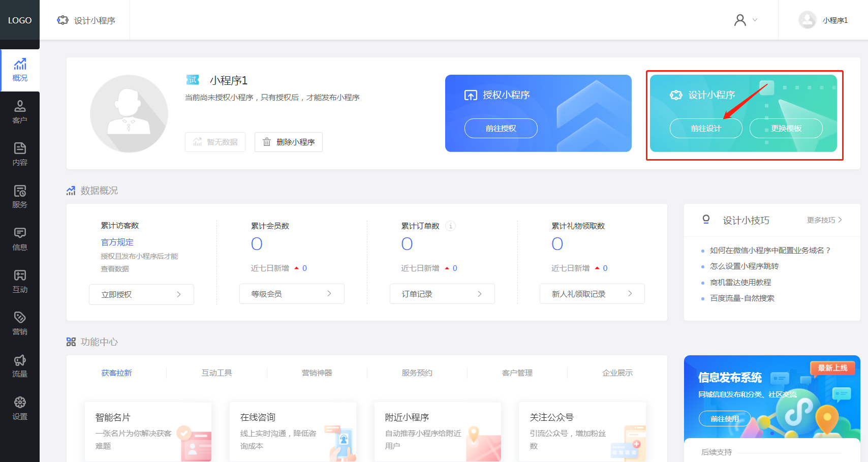Go to the 服务 service sidebar icon
This screenshot has width=868, height=462.
click(x=20, y=196)
